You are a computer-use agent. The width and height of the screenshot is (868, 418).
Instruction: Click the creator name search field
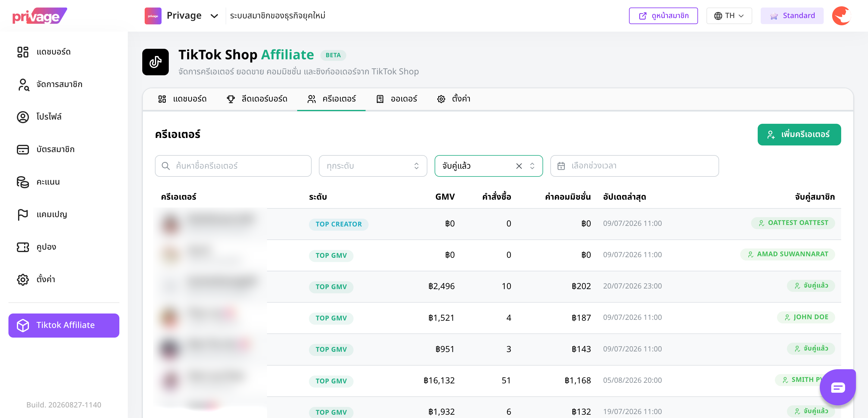point(233,166)
